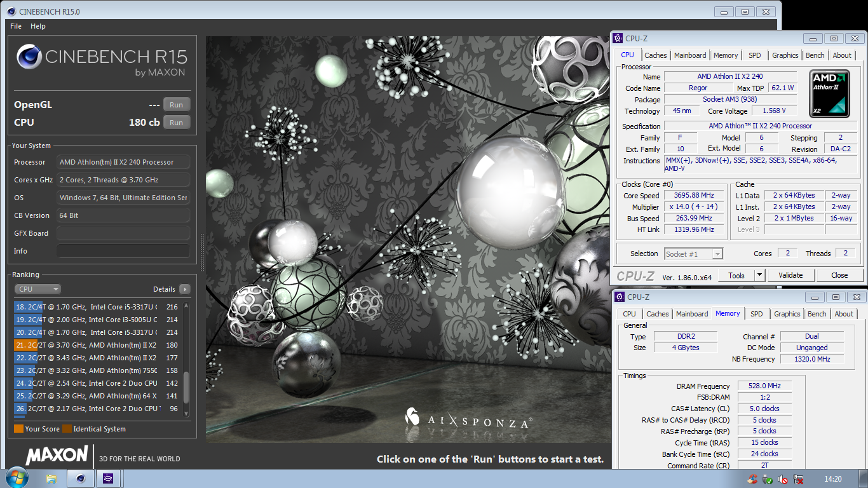Select the CPU-Z taskbar icon
This screenshot has height=488, width=868.
[x=108, y=478]
